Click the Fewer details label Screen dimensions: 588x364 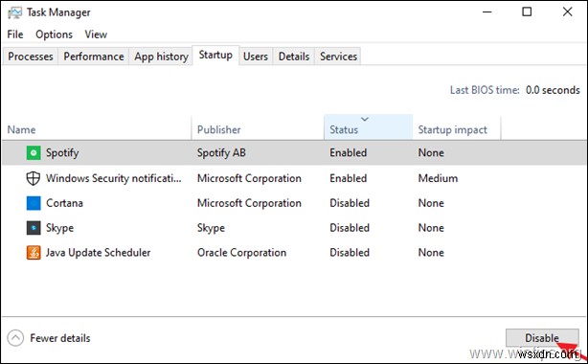pyautogui.click(x=60, y=338)
